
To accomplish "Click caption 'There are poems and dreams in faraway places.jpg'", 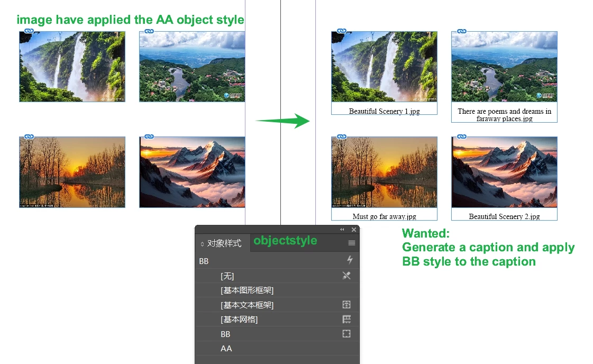I will (504, 115).
